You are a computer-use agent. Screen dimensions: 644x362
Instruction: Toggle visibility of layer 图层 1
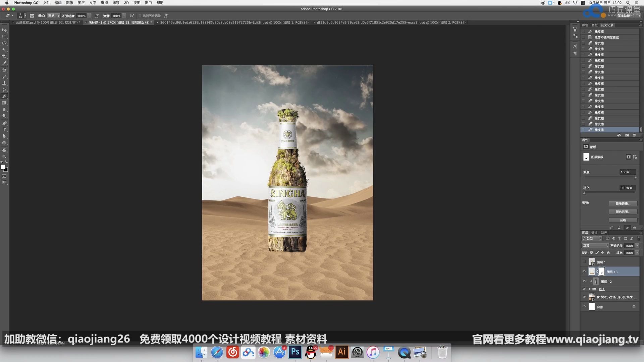point(584,262)
